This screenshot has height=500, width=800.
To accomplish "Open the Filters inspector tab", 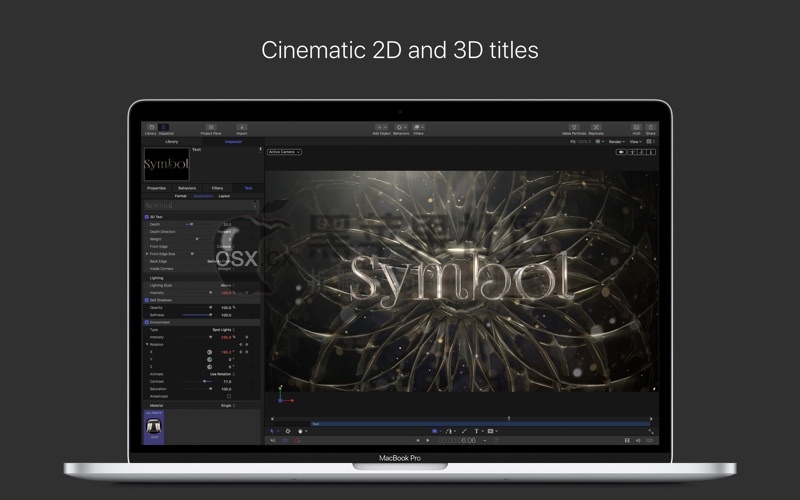I will pyautogui.click(x=217, y=188).
